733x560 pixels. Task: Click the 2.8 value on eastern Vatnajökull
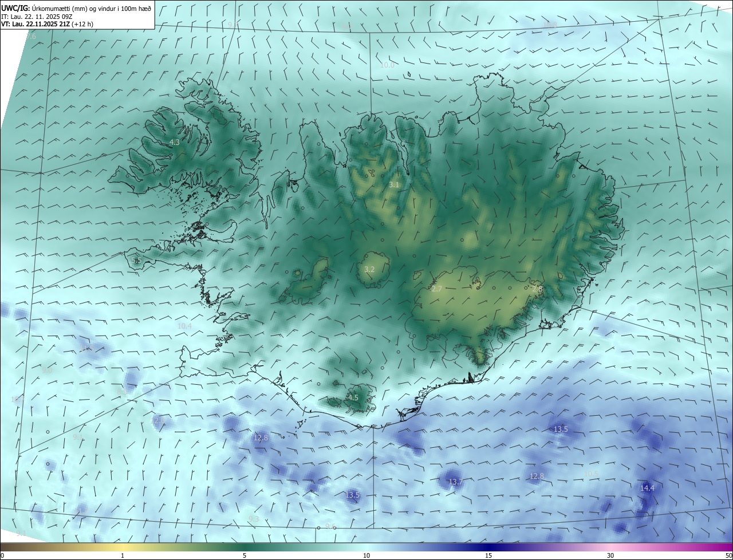click(537, 289)
